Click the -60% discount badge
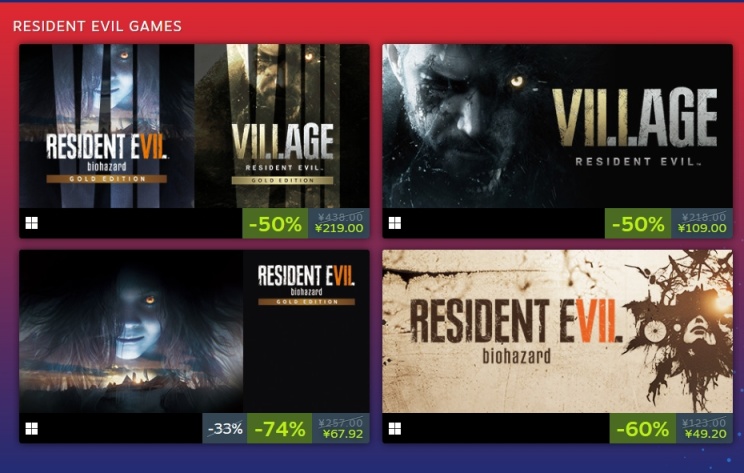744x473 pixels. coord(642,429)
